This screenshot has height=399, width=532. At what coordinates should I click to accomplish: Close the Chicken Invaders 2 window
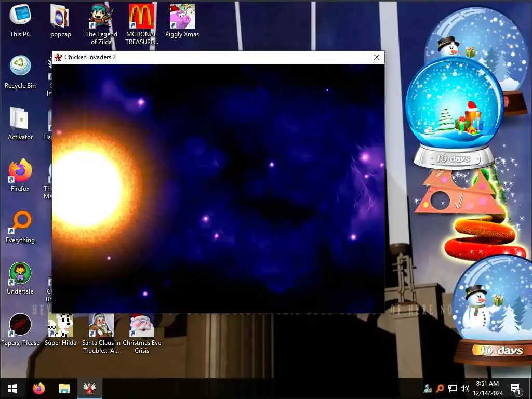376,57
